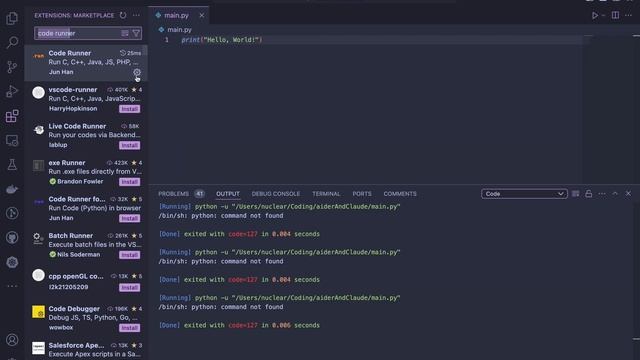Show additional activity bar views ellipsis
This screenshot has width=640, height=360.
[12, 286]
